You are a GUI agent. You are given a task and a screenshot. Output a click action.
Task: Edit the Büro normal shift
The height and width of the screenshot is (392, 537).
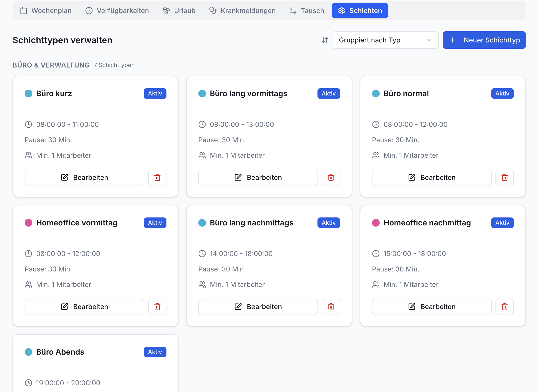(432, 177)
